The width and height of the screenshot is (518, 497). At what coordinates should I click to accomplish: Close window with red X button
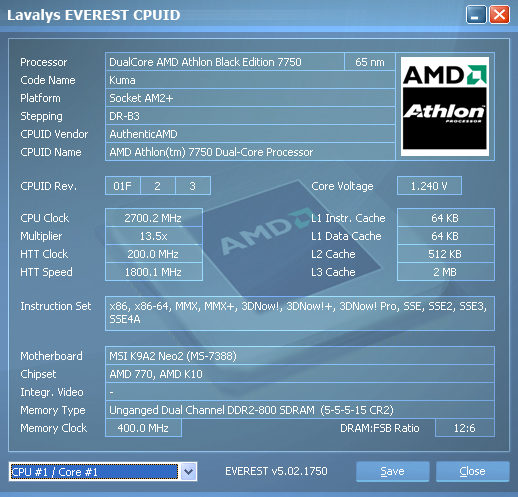tap(499, 15)
